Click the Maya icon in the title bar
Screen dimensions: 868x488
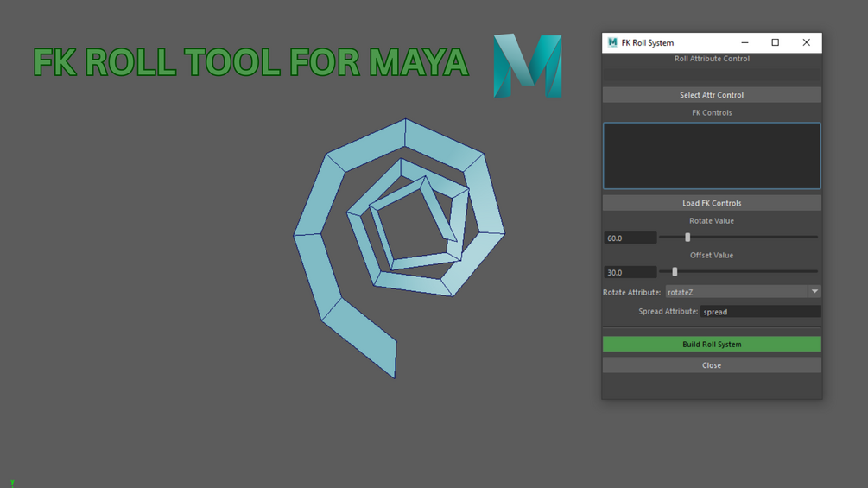612,42
